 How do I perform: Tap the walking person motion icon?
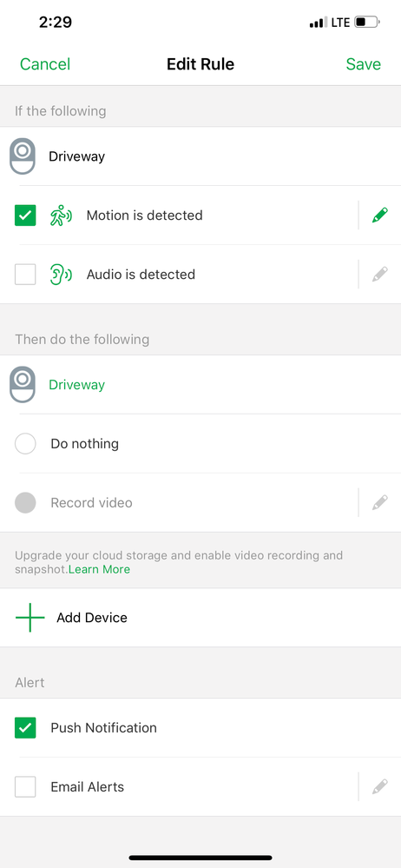click(x=61, y=215)
